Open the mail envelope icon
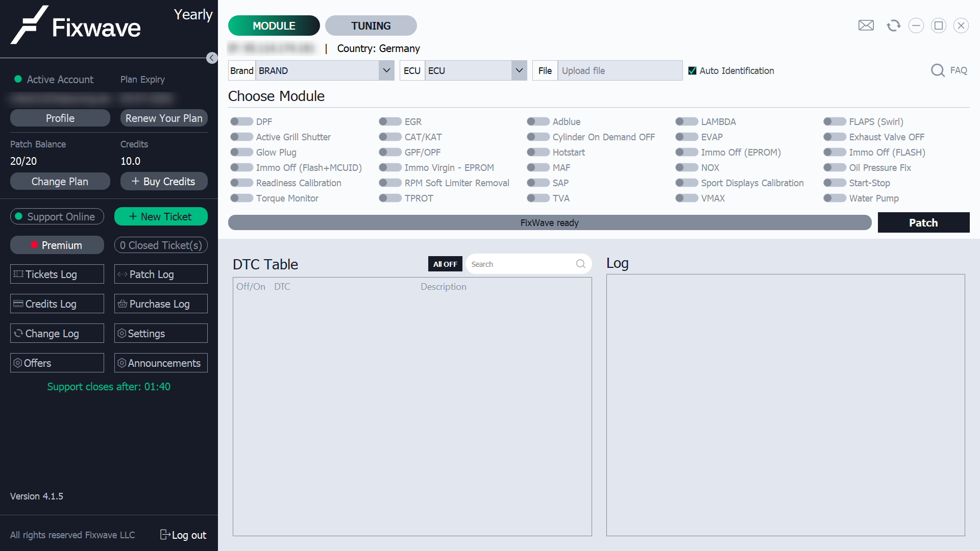 tap(866, 26)
